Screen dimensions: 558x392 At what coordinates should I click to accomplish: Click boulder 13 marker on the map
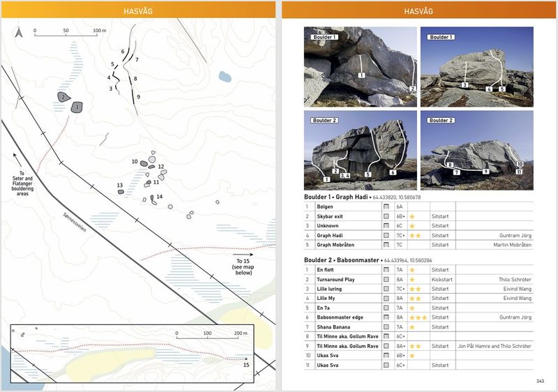click(x=121, y=192)
